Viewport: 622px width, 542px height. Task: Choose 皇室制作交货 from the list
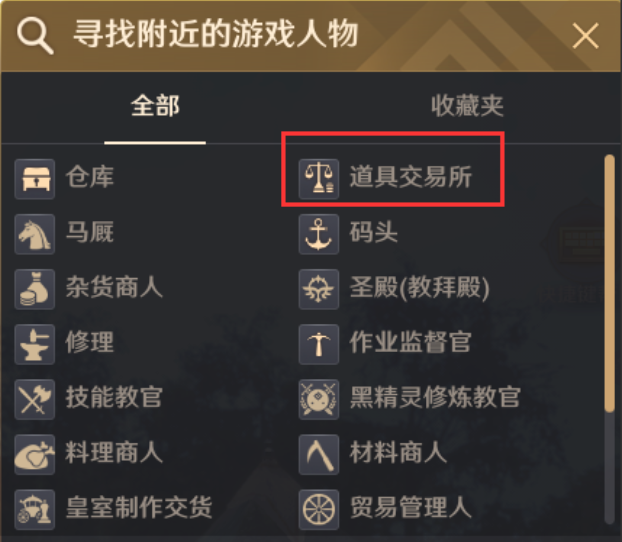tap(139, 508)
